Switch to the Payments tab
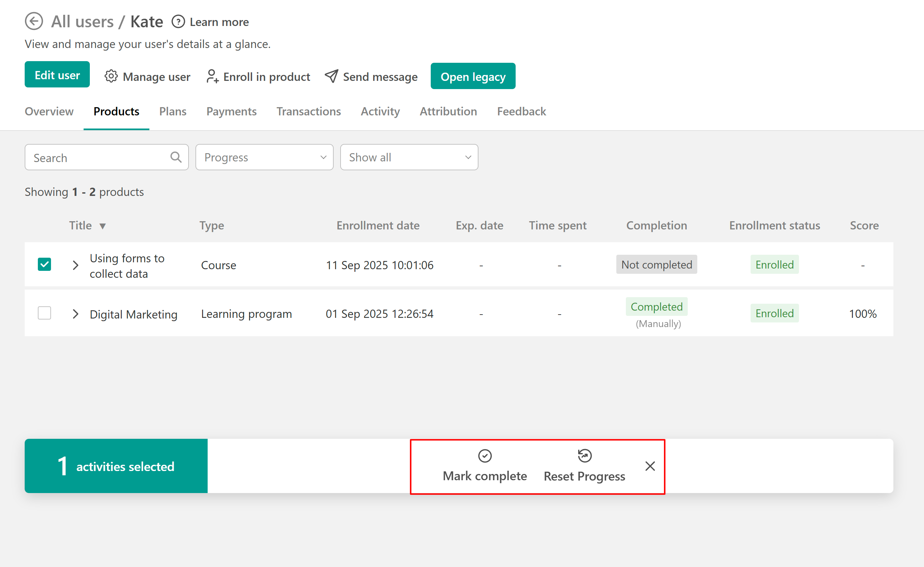924x567 pixels. [231, 111]
